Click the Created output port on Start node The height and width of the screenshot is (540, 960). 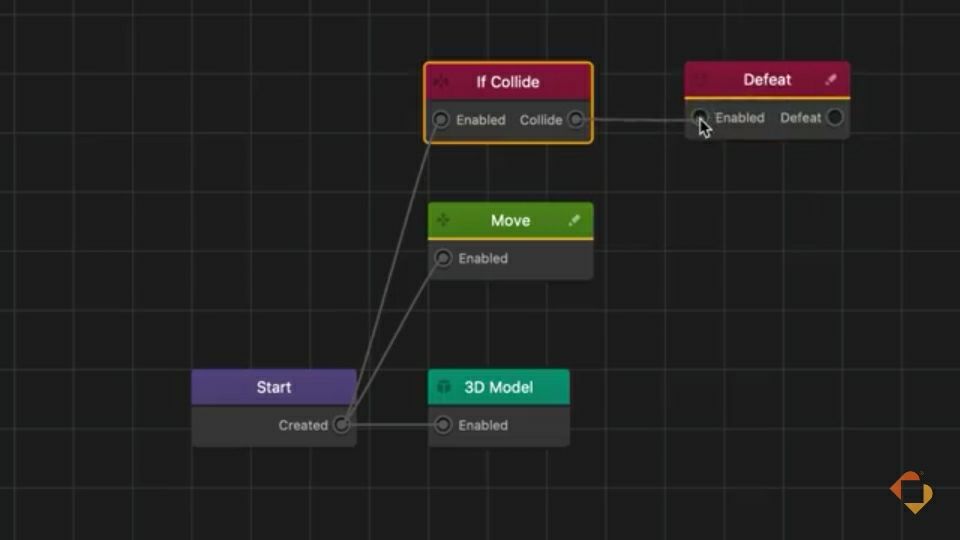tap(342, 425)
